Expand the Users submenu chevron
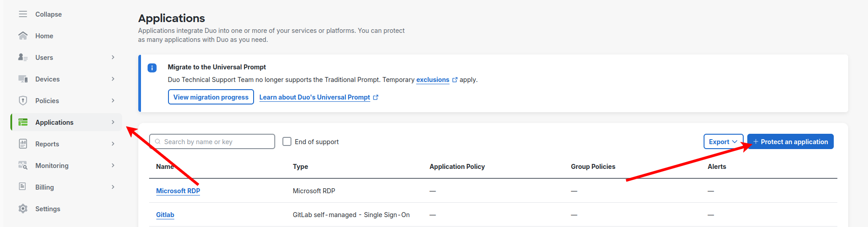This screenshot has width=868, height=227. point(113,58)
